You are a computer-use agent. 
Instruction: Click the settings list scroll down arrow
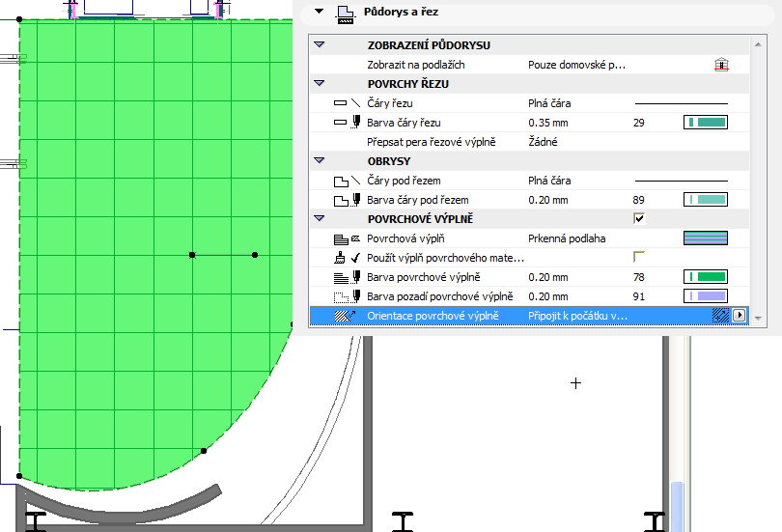pos(758,319)
